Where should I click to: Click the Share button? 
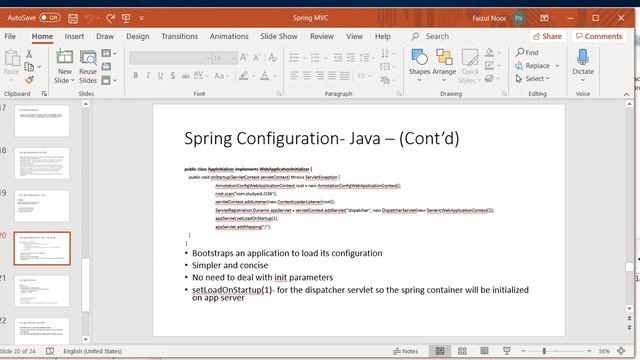click(547, 36)
